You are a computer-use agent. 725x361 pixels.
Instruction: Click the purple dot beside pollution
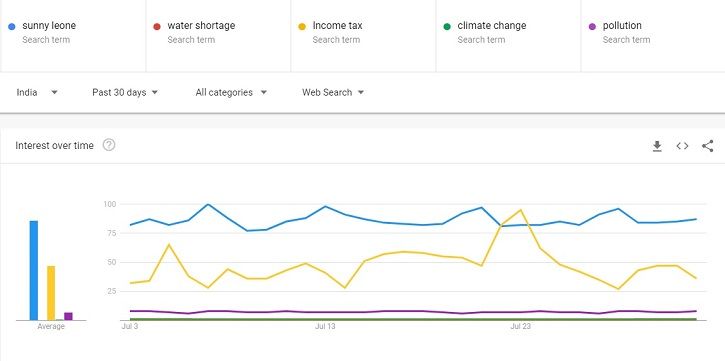click(x=592, y=27)
